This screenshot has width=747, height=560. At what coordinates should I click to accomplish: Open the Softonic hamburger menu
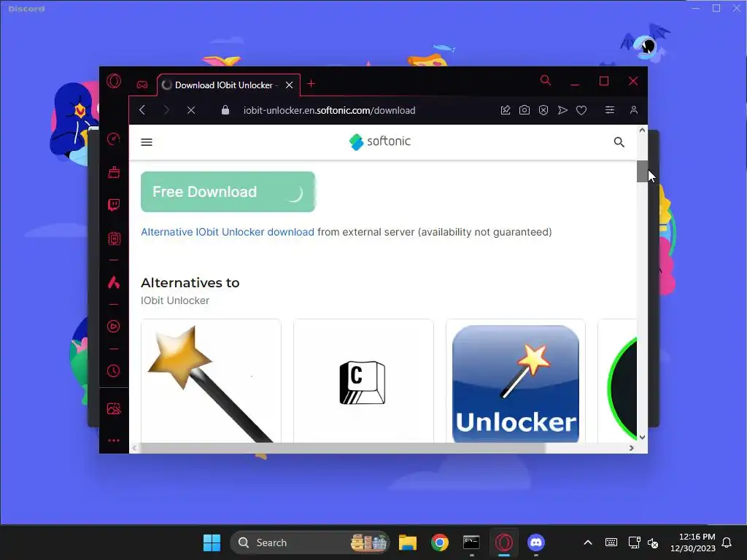(x=147, y=142)
